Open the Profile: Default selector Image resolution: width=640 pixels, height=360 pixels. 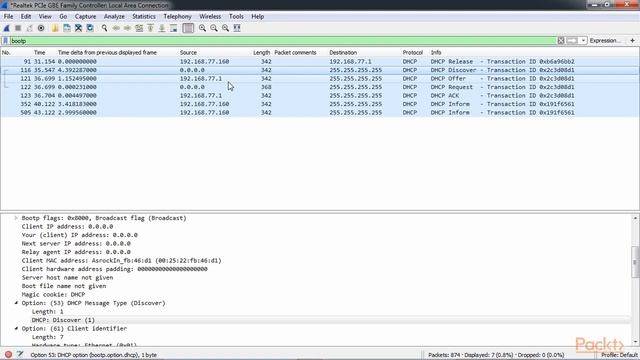coord(618,355)
